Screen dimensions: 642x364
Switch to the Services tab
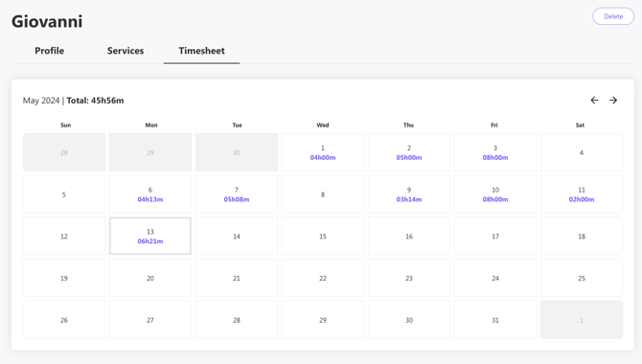click(x=126, y=51)
